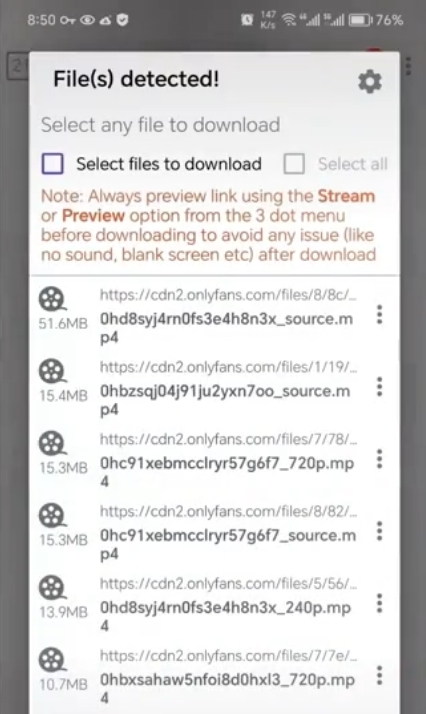Tap the Wi-Fi icon in status bar
This screenshot has height=714, width=426.
(288, 20)
